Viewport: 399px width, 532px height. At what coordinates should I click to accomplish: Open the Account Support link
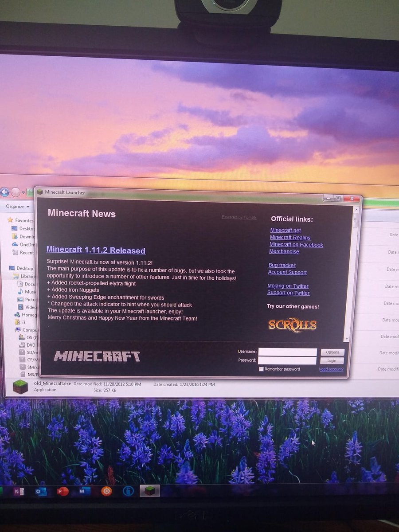coord(287,272)
